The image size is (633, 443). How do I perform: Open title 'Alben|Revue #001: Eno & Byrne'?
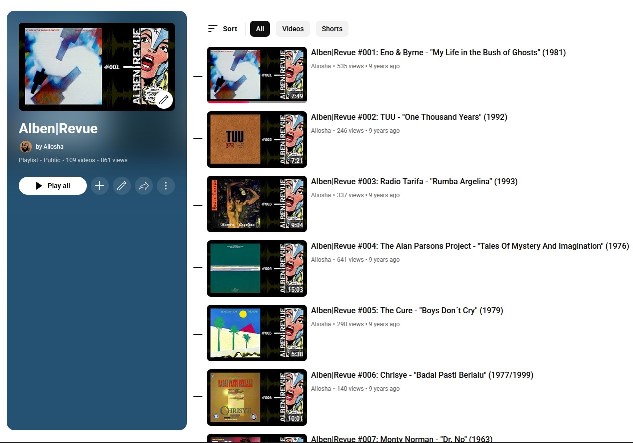pyautogui.click(x=438, y=52)
